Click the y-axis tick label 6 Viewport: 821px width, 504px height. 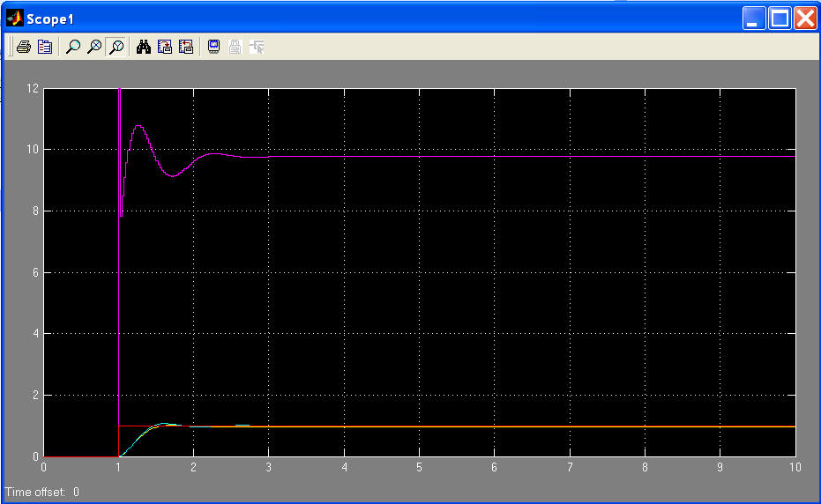(35, 272)
